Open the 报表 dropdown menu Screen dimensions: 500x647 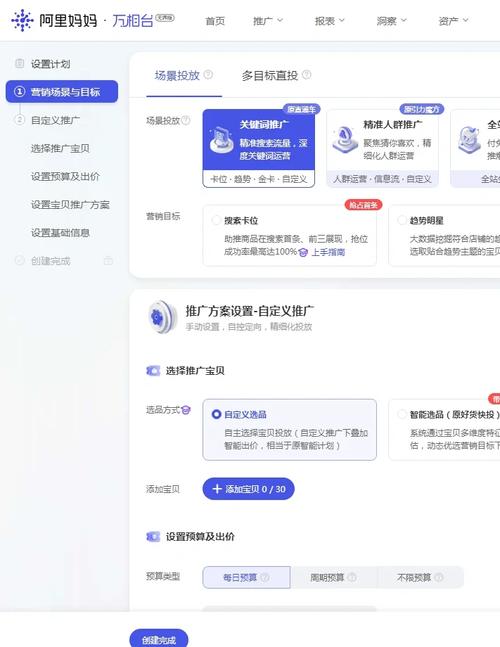pos(329,20)
